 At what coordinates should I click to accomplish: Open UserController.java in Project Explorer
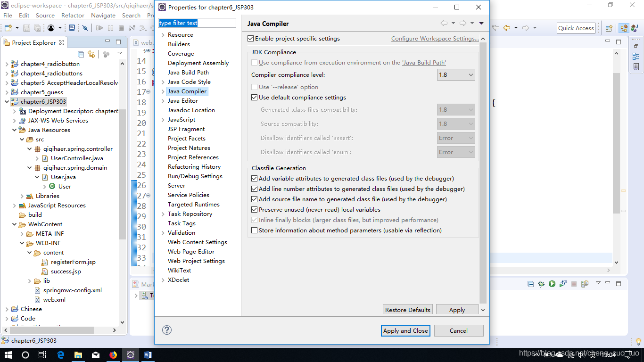coord(77,158)
